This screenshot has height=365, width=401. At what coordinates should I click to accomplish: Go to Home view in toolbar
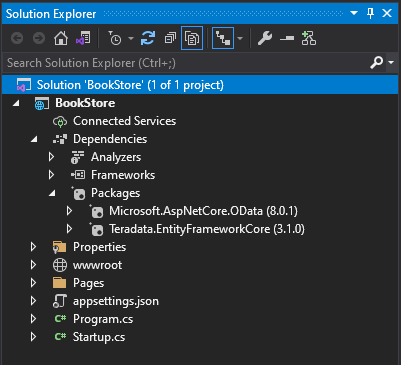click(x=61, y=38)
